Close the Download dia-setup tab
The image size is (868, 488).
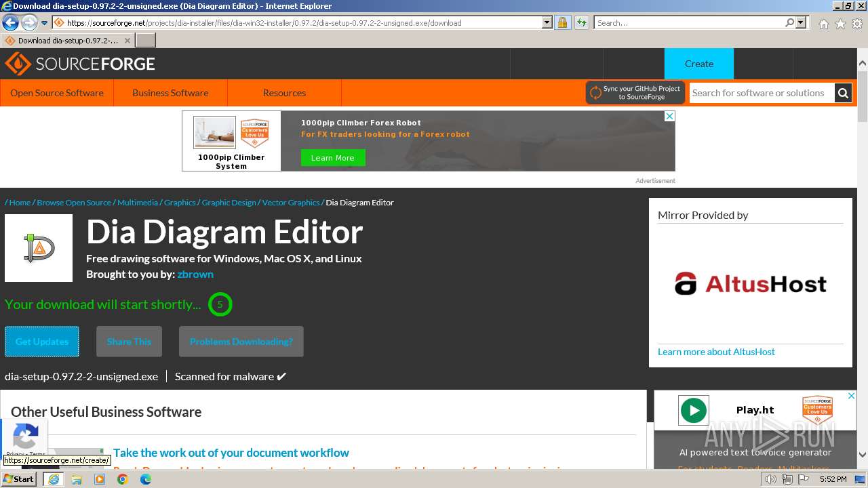pos(127,41)
